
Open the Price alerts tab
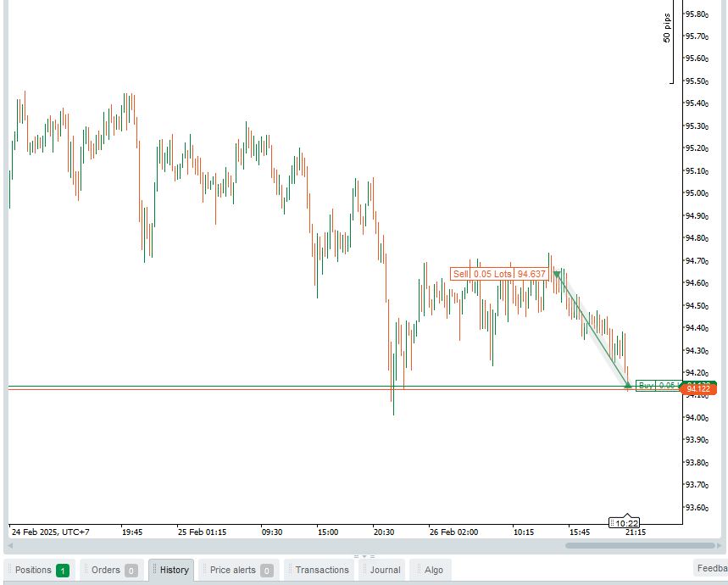239,570
